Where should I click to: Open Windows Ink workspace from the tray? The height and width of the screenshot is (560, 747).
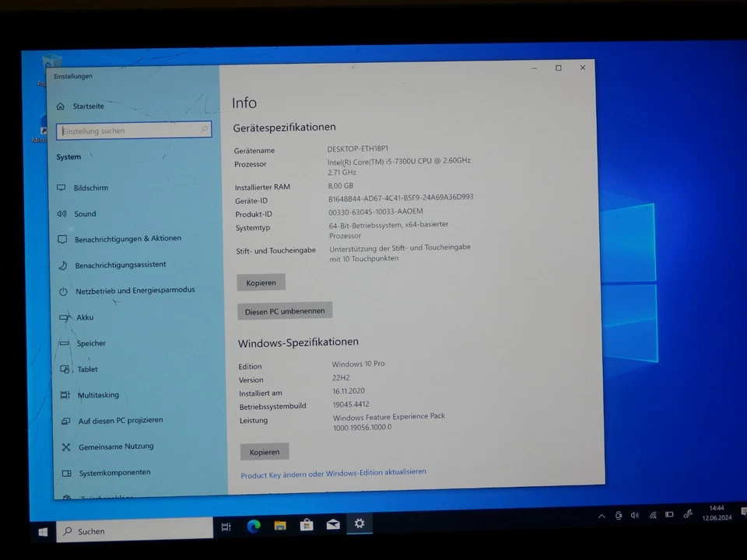688,515
